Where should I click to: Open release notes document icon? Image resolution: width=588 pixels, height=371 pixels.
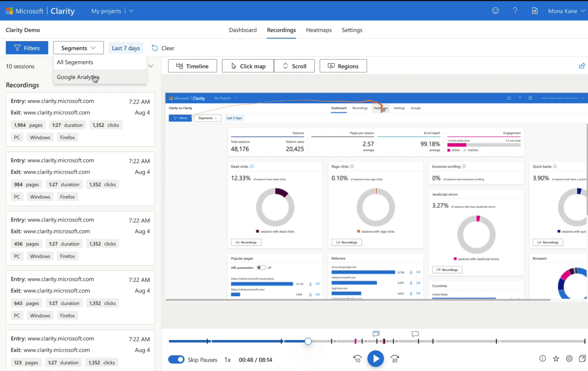pos(535,11)
